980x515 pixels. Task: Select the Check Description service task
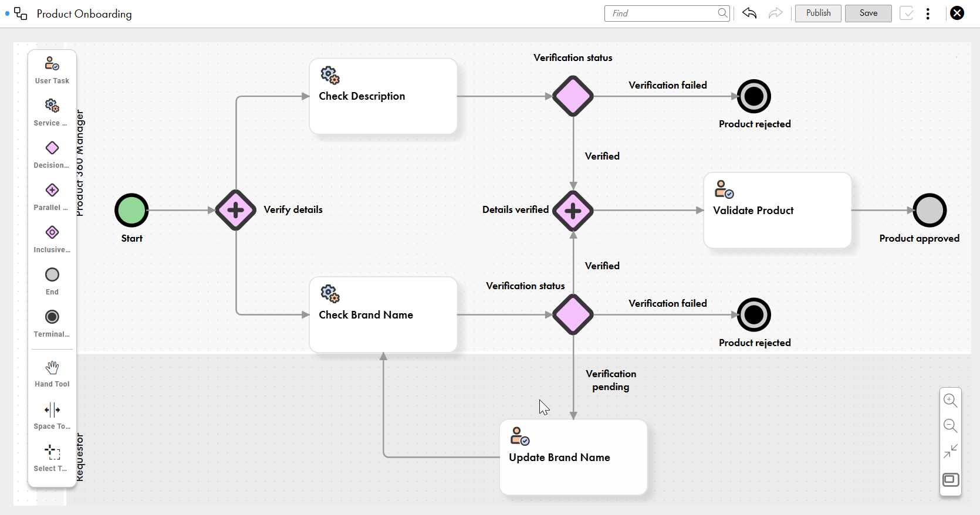[x=383, y=96]
